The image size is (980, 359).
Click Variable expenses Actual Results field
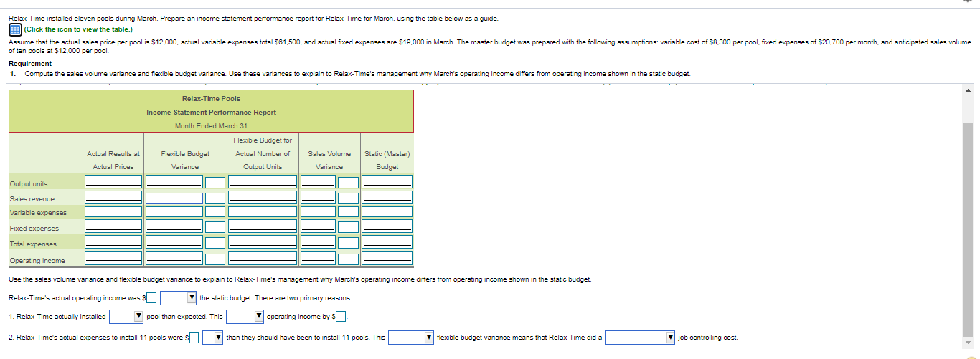[113, 212]
